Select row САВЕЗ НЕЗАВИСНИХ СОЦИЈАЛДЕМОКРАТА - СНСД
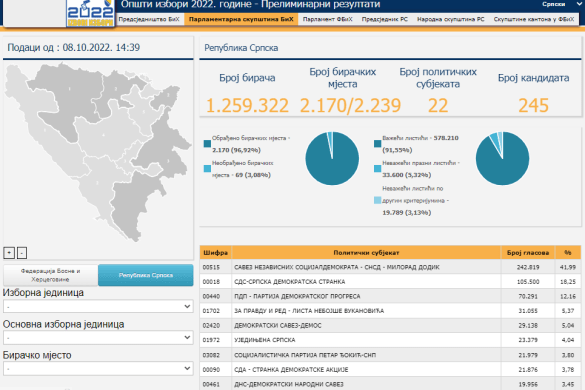 390,267
